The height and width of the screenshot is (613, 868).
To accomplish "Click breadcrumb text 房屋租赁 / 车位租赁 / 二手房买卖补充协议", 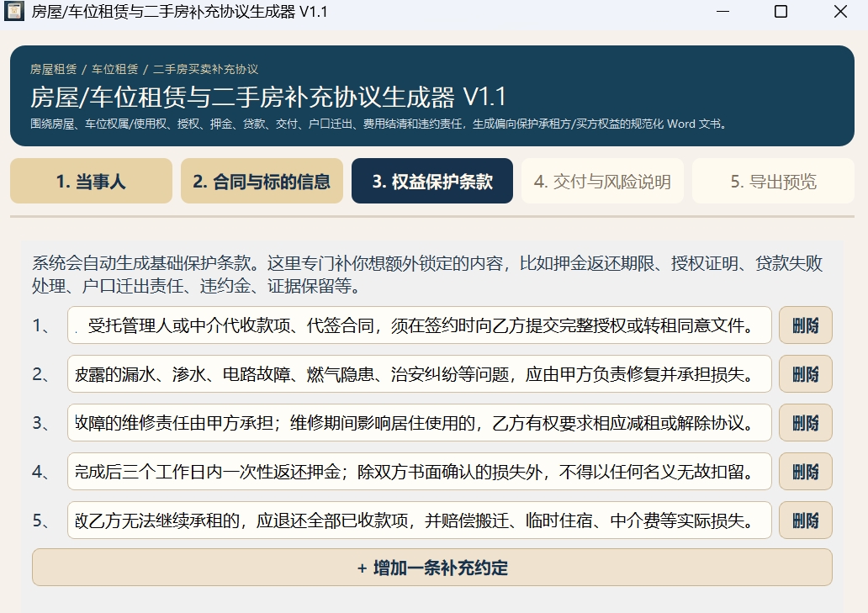I will (x=144, y=69).
